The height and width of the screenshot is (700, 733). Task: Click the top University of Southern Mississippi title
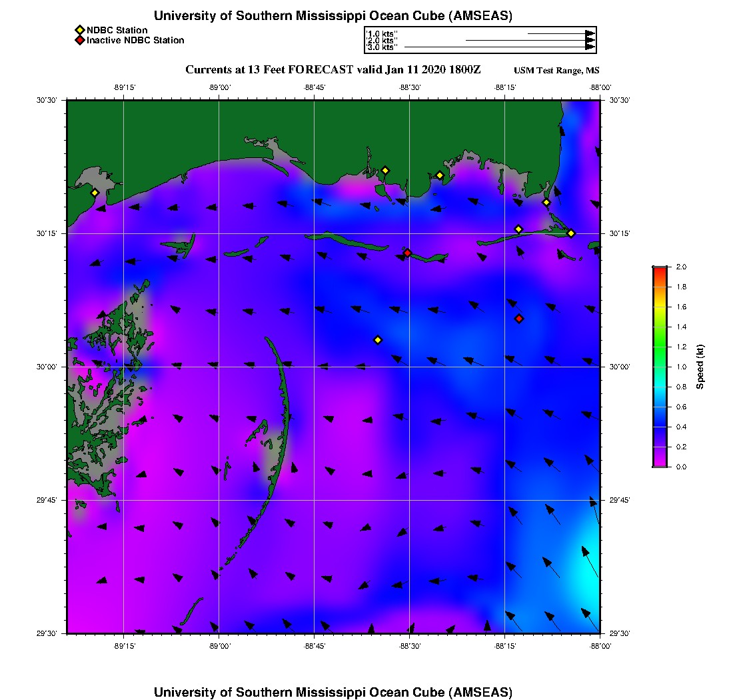(x=333, y=16)
